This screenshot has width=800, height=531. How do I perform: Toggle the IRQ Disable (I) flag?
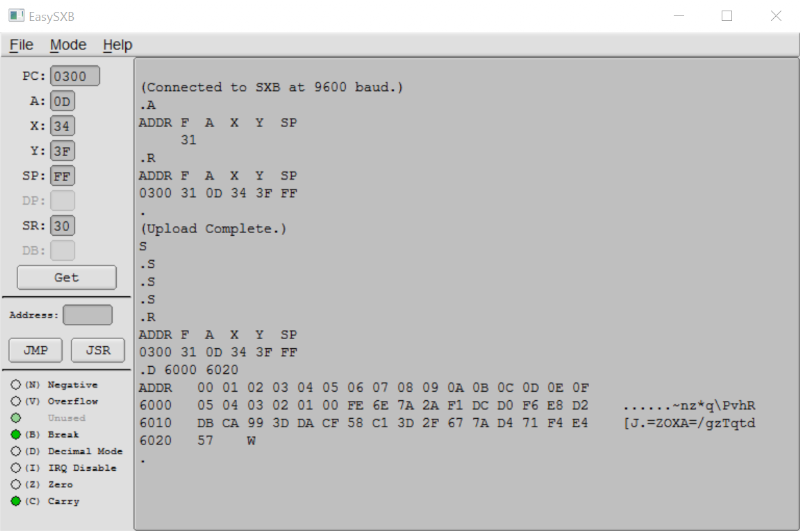(x=15, y=468)
